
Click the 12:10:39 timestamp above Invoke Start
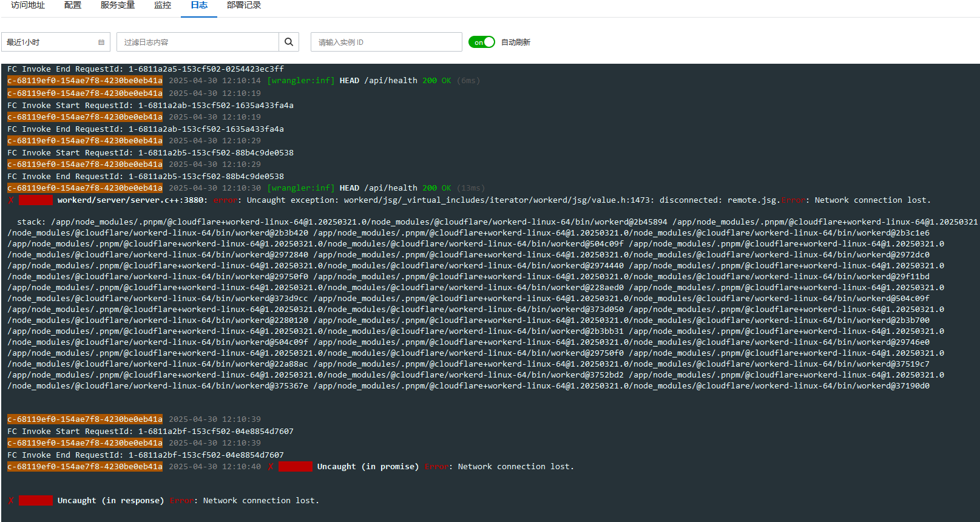215,419
